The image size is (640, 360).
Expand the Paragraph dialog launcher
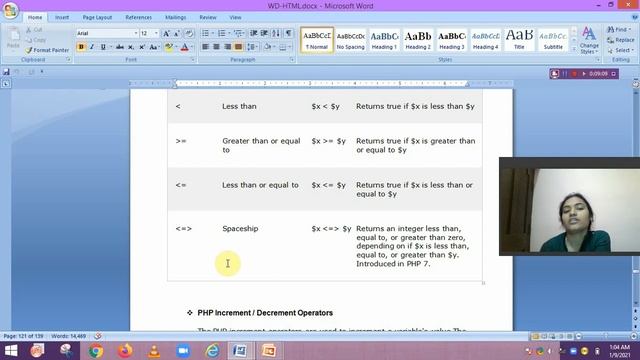[292, 60]
